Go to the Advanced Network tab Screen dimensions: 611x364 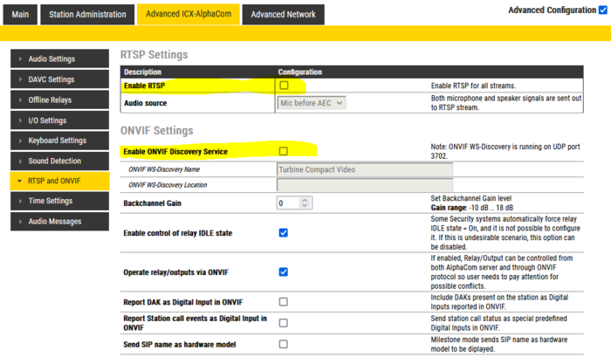click(x=282, y=14)
